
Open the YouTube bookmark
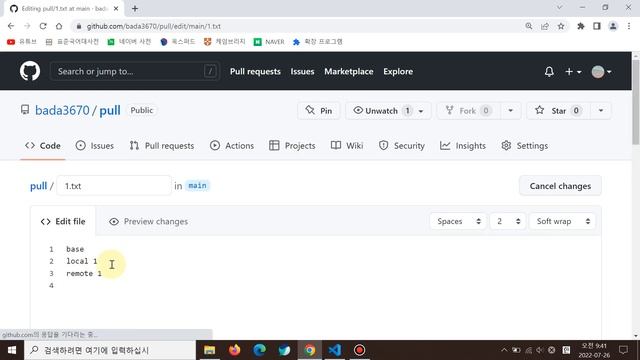pyautogui.click(x=22, y=42)
